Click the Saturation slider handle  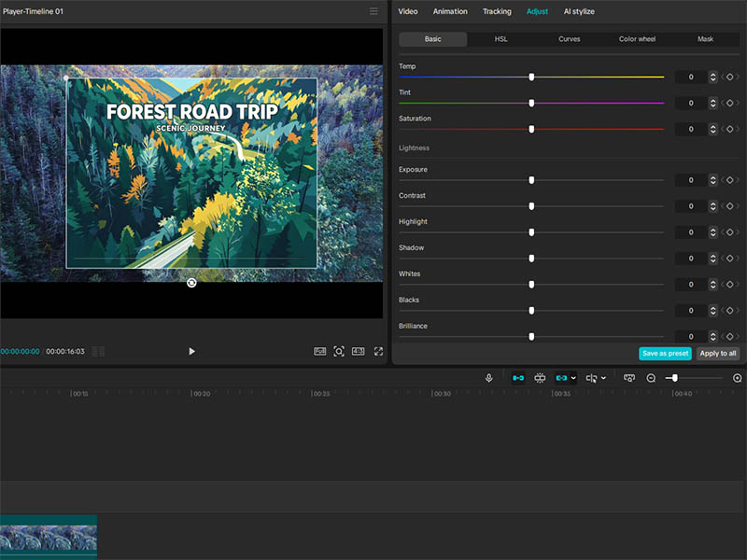pos(531,129)
